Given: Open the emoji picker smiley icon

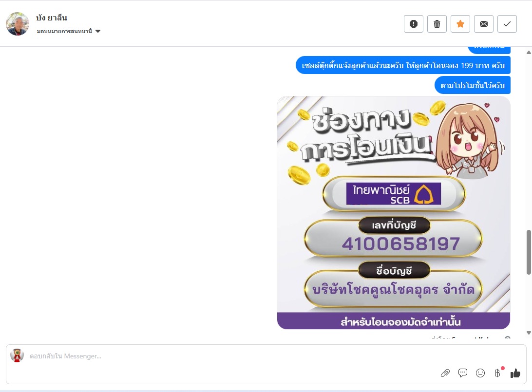Looking at the screenshot, I should pos(480,373).
